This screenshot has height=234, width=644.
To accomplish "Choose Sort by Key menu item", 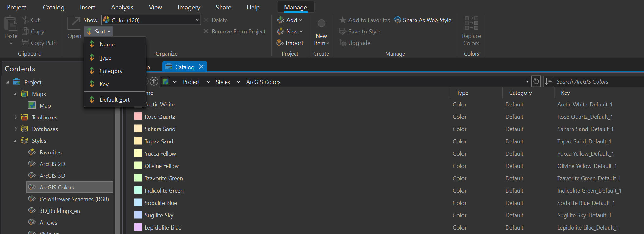I will point(115,84).
